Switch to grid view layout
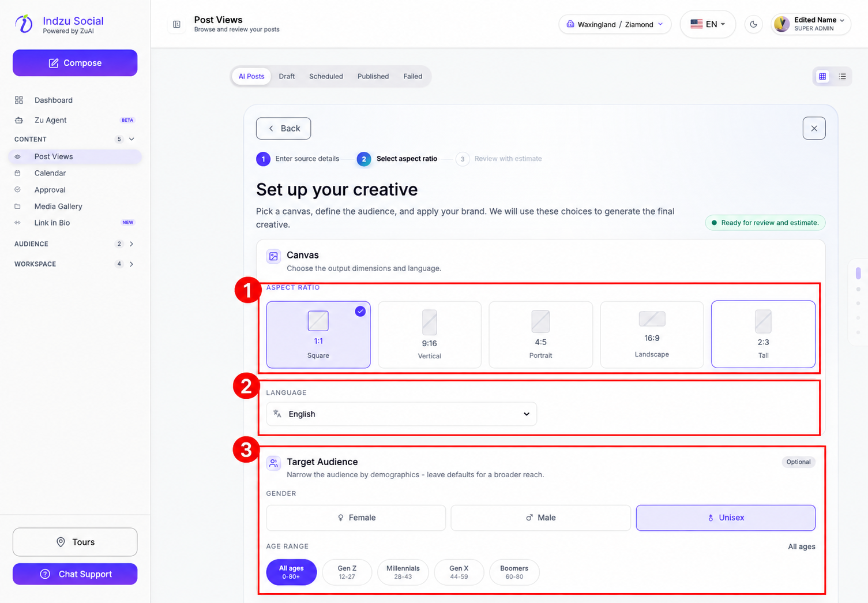The image size is (868, 603). [822, 76]
